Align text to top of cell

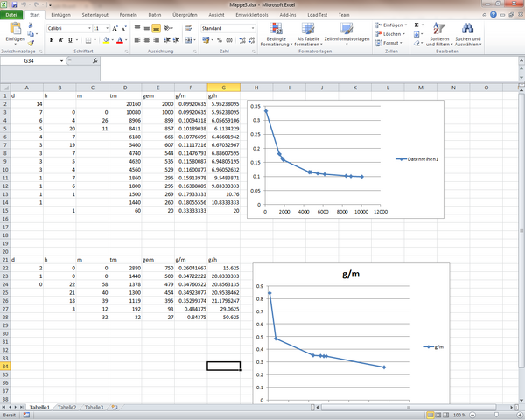(137, 28)
